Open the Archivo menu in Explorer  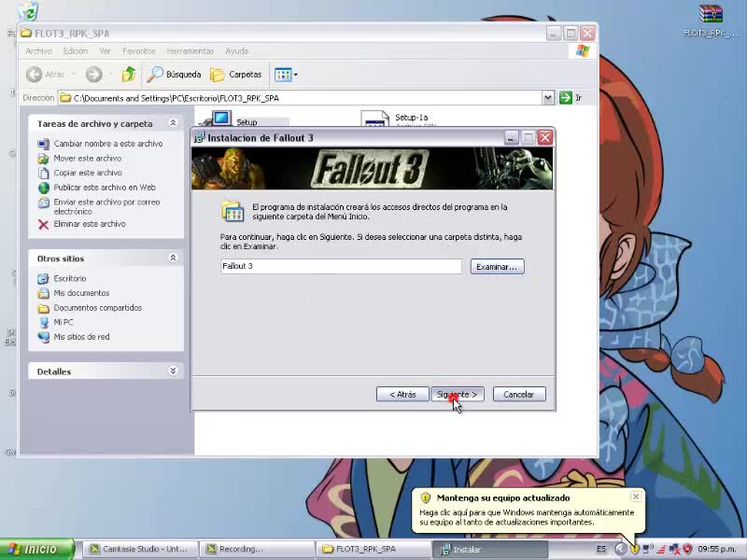coord(38,51)
